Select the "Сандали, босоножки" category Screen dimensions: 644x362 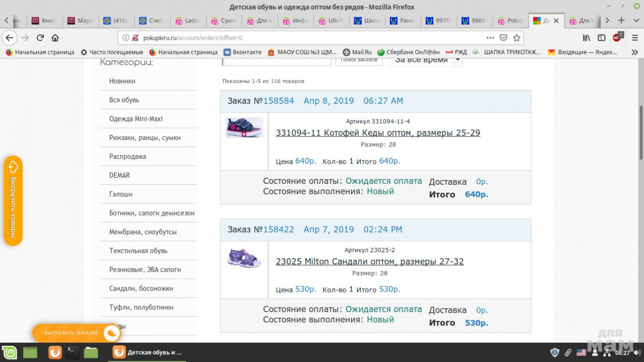[x=141, y=288]
